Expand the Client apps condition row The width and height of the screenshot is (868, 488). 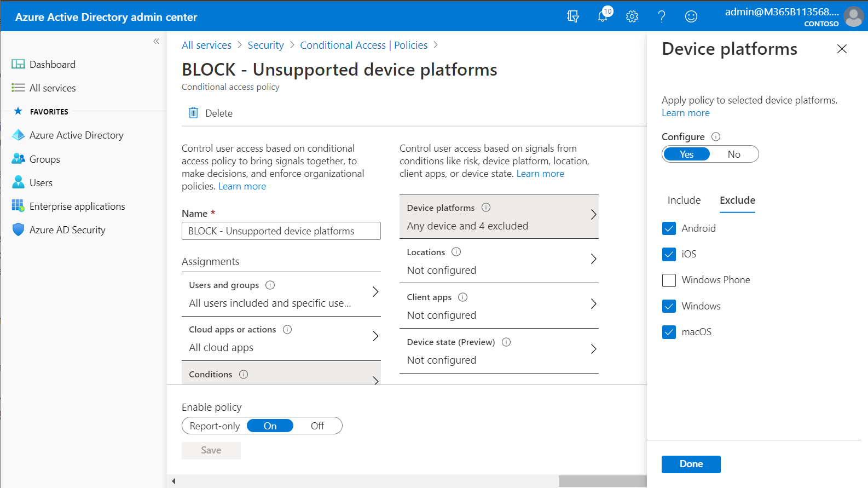[499, 306]
